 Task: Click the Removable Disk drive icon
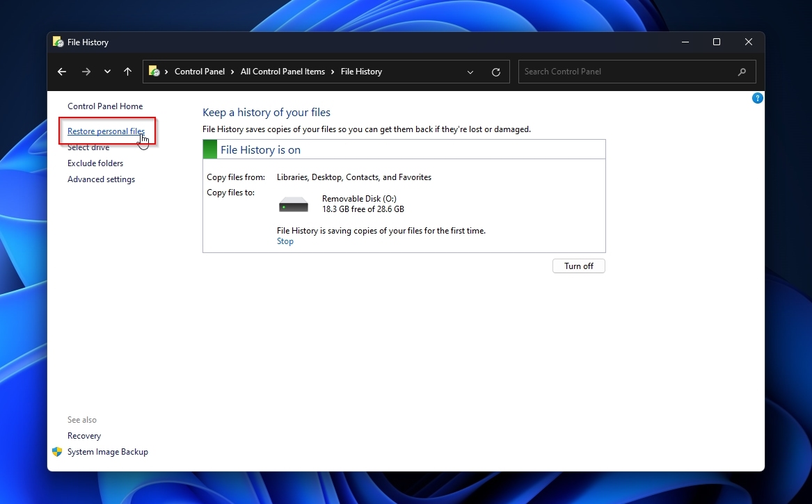tap(293, 203)
